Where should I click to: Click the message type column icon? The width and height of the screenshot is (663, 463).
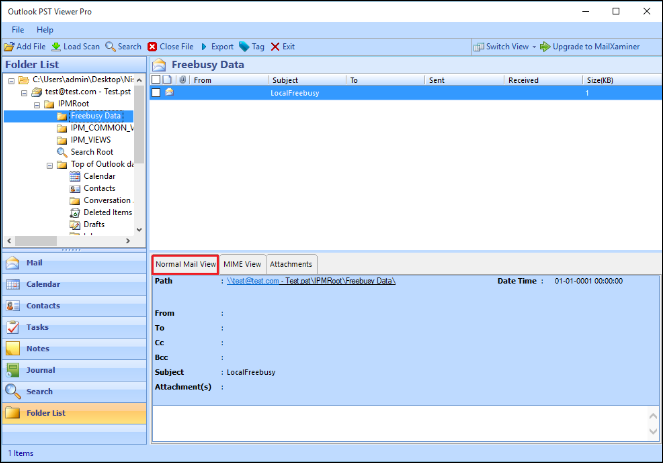(x=167, y=79)
